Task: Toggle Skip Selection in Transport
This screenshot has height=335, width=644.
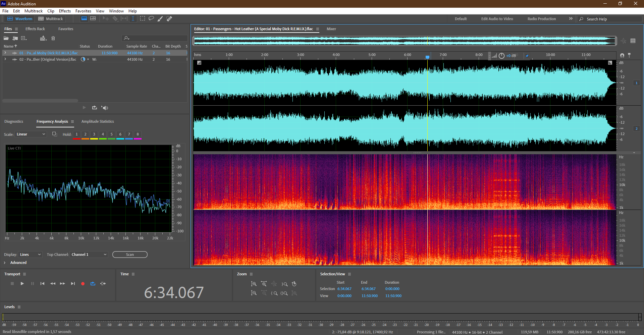Action: pyautogui.click(x=103, y=284)
